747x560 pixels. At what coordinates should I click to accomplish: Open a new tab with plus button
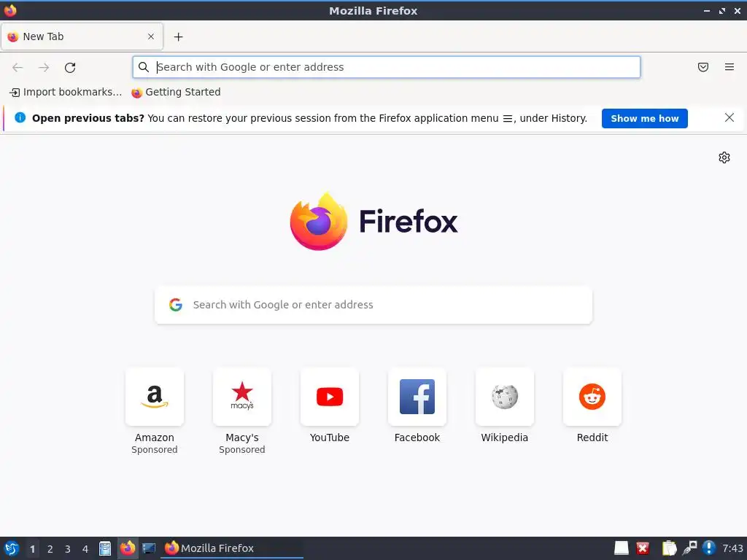coord(178,36)
